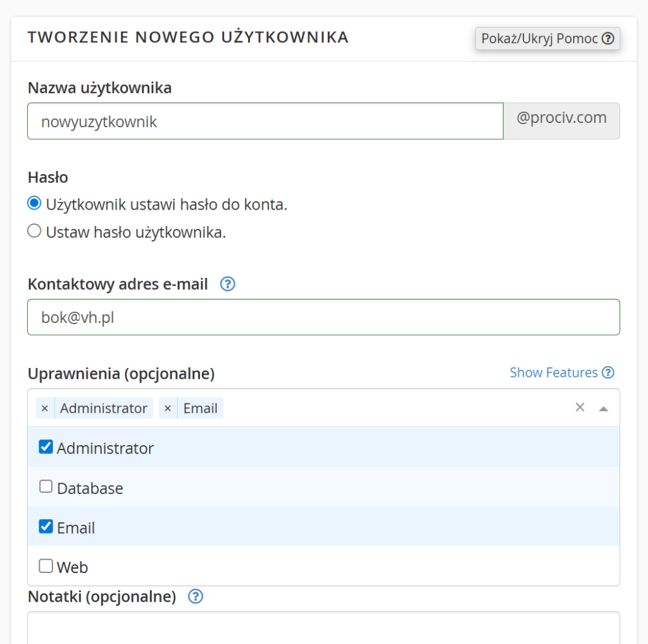Click the Email tag label
This screenshot has width=648, height=644.
201,408
